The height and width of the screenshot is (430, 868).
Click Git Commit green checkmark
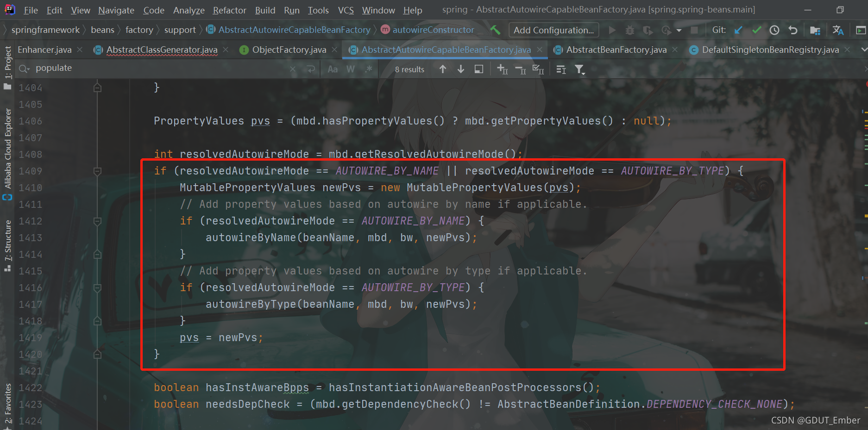tap(756, 30)
